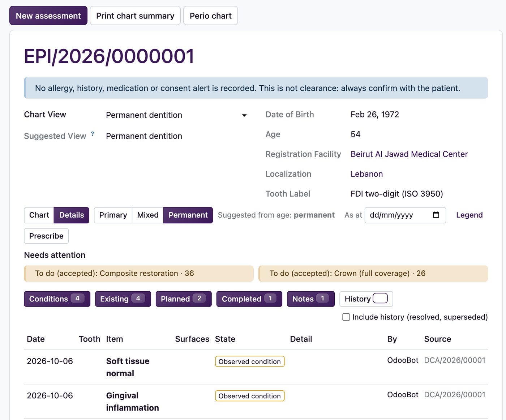This screenshot has width=506, height=420.
Task: Toggle the Conditions filter chip
Action: click(x=57, y=299)
